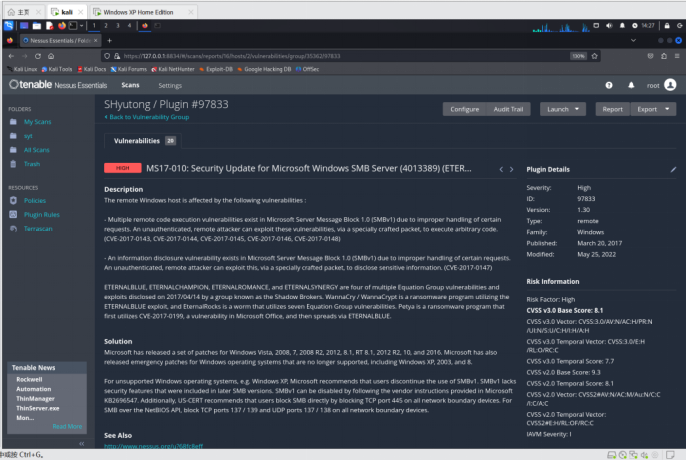
Task: Select the Vulnerabilities tab
Action: tap(143, 141)
